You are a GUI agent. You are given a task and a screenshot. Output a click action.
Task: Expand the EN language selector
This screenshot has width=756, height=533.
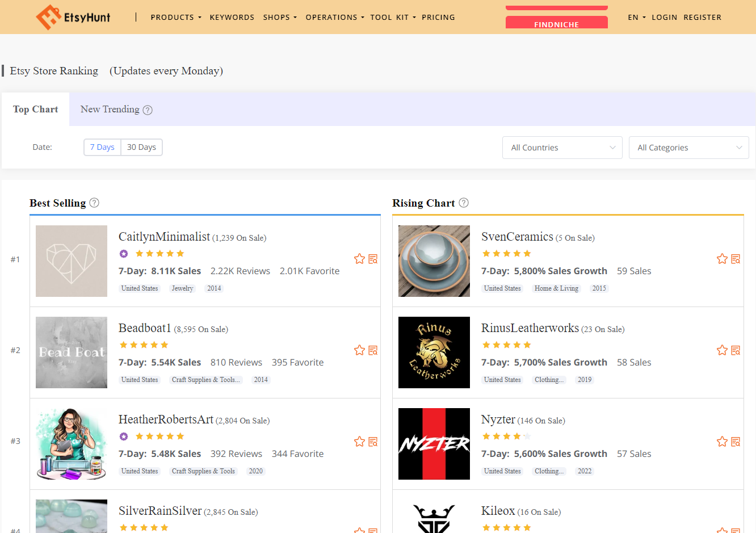point(637,17)
